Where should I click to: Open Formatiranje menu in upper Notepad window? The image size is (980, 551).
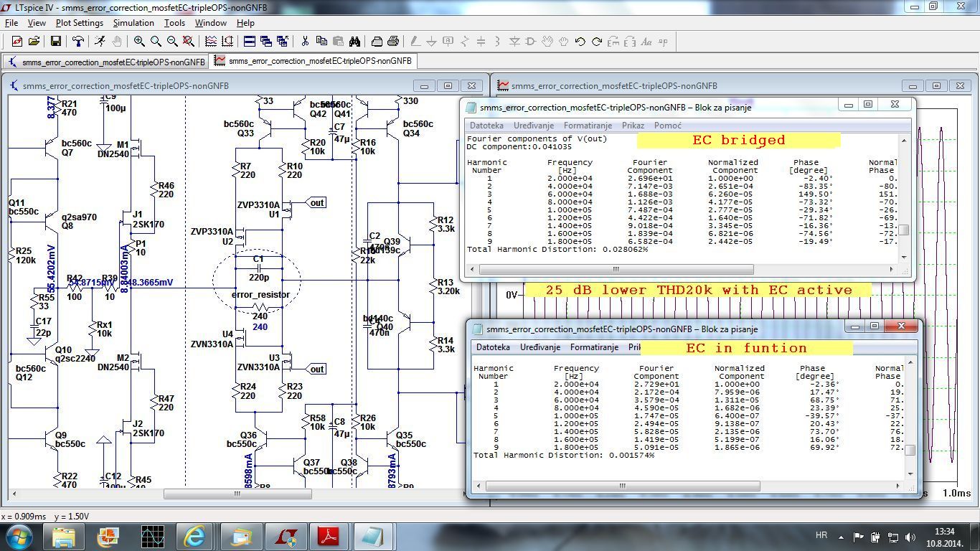pyautogui.click(x=588, y=126)
